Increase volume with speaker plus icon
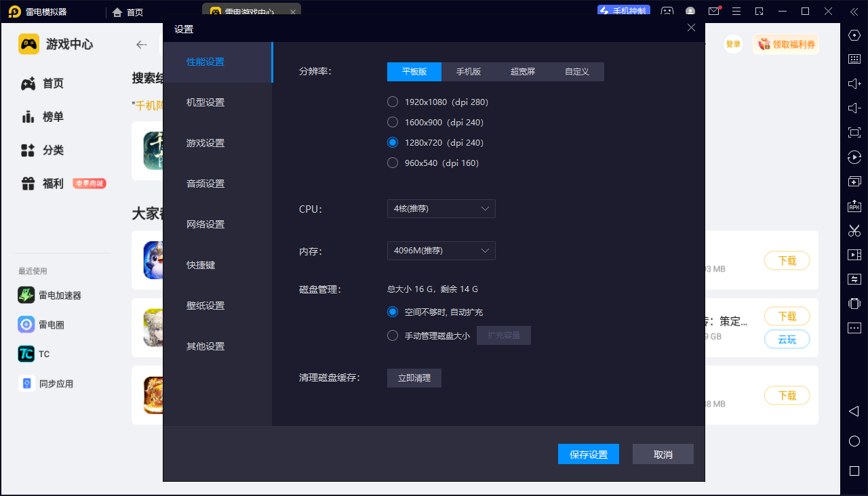 pos(854,83)
